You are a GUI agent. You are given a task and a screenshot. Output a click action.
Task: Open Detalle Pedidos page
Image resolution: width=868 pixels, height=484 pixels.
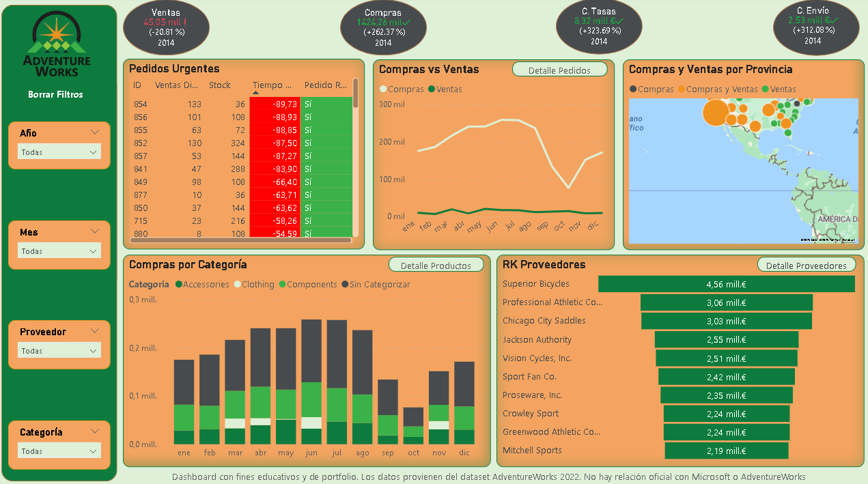tap(559, 70)
